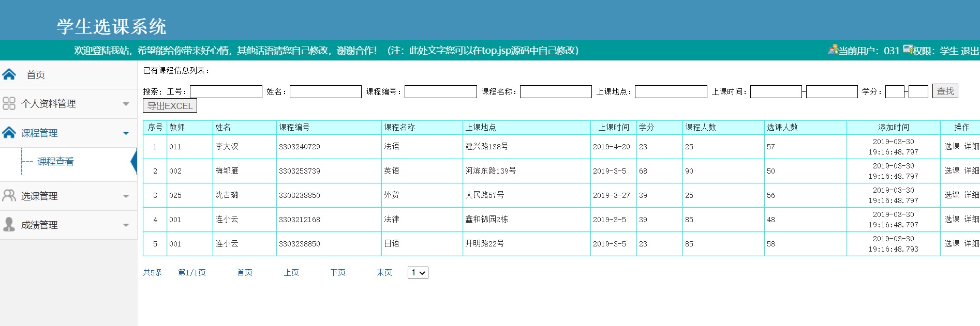Click the current user icon in header

tap(833, 50)
